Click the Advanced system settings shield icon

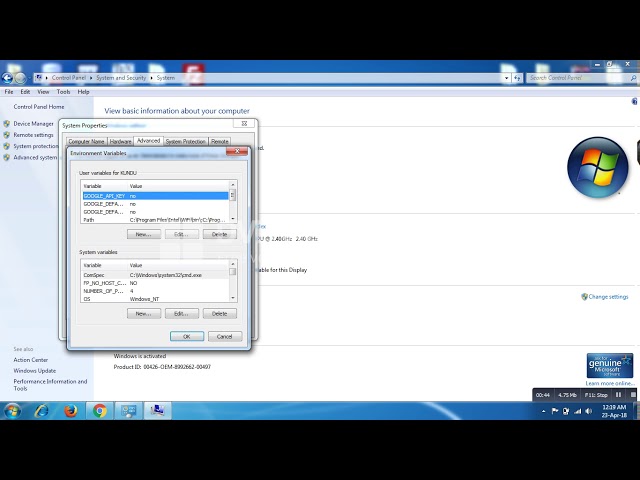click(x=7, y=157)
